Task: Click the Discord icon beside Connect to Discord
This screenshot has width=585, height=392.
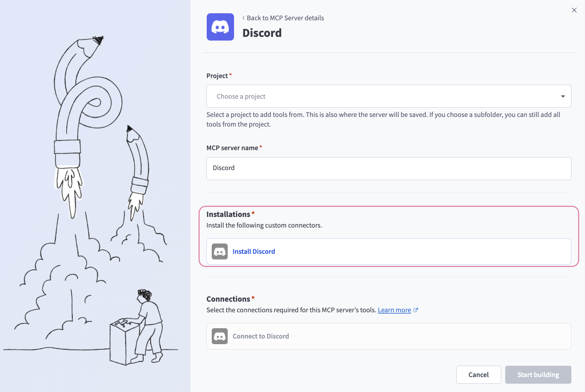Action: (220, 336)
